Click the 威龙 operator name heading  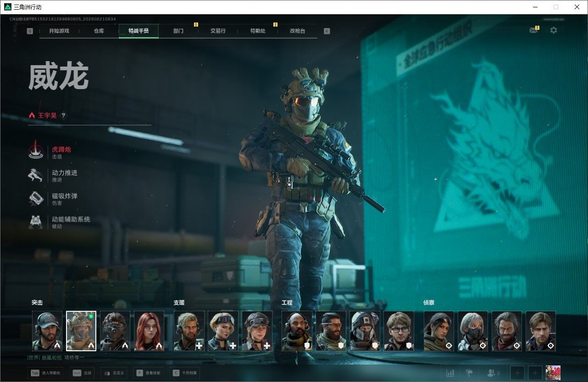[58, 77]
